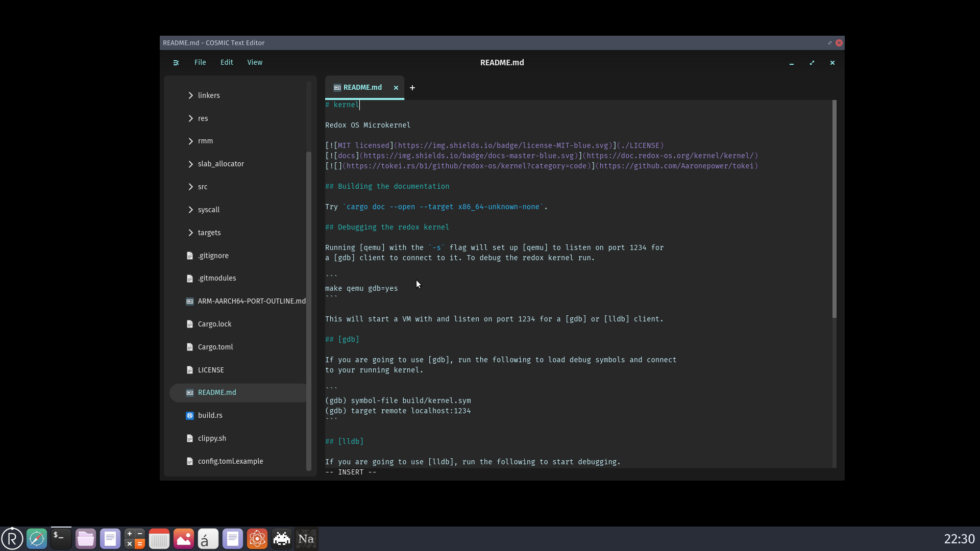Open the build.rs Rust file
980x551 pixels.
coord(210,415)
